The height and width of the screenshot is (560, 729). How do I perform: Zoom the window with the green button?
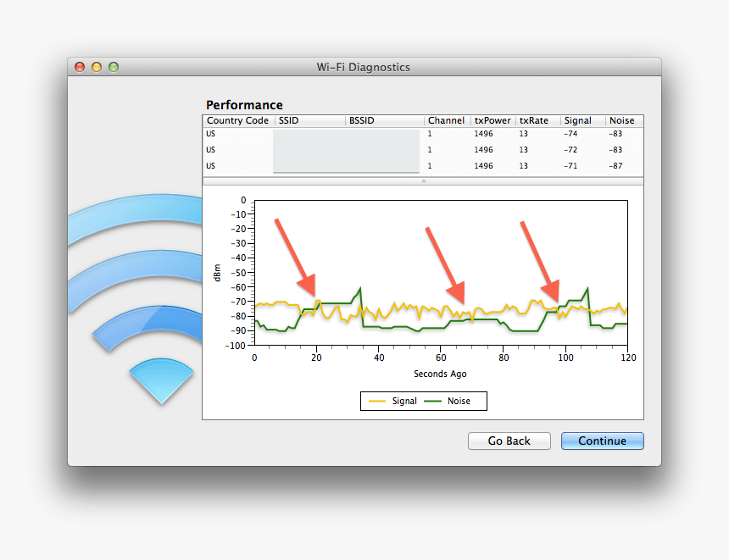[114, 67]
